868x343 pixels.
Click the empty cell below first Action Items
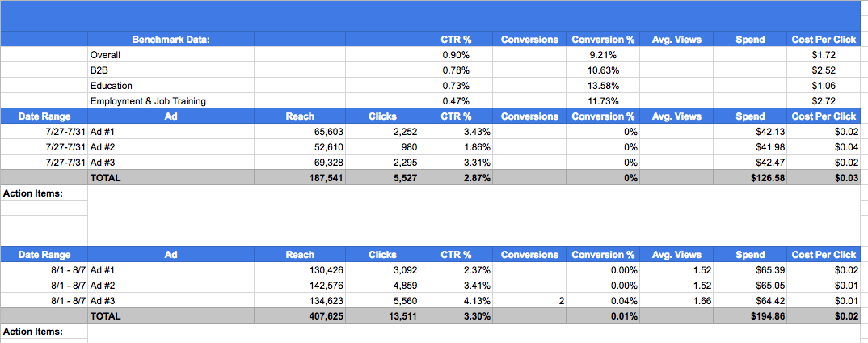pos(44,208)
